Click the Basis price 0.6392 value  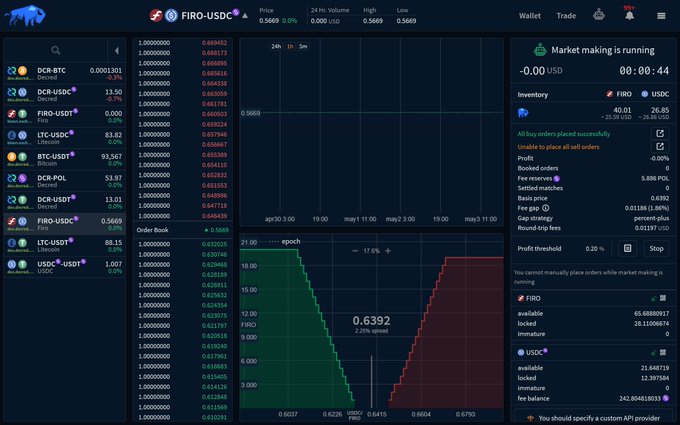tap(660, 198)
